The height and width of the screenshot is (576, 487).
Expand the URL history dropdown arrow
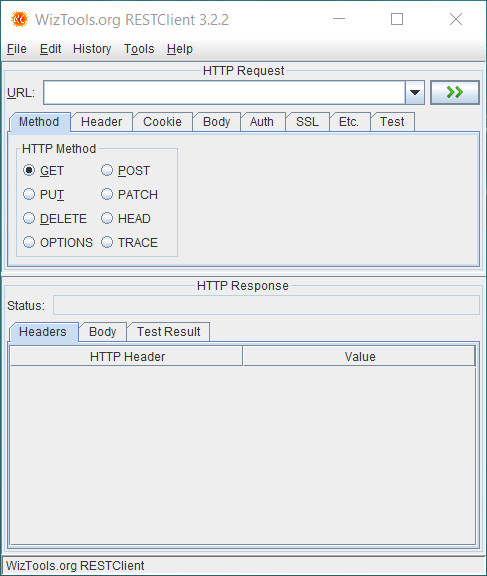415,93
